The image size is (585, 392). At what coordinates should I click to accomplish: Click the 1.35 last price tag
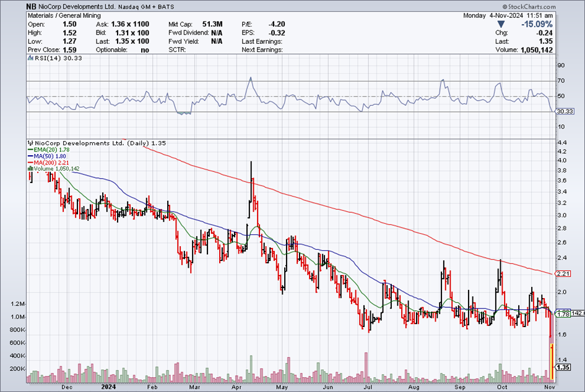coord(563,367)
